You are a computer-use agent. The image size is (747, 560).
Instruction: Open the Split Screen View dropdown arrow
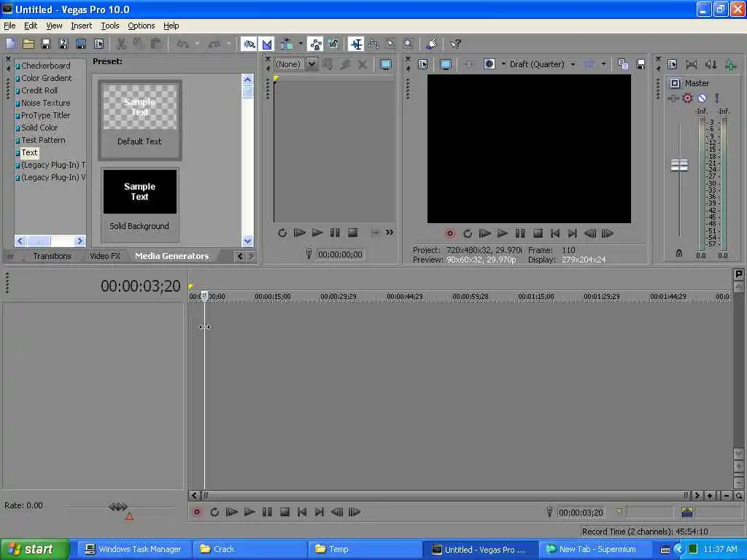click(503, 64)
